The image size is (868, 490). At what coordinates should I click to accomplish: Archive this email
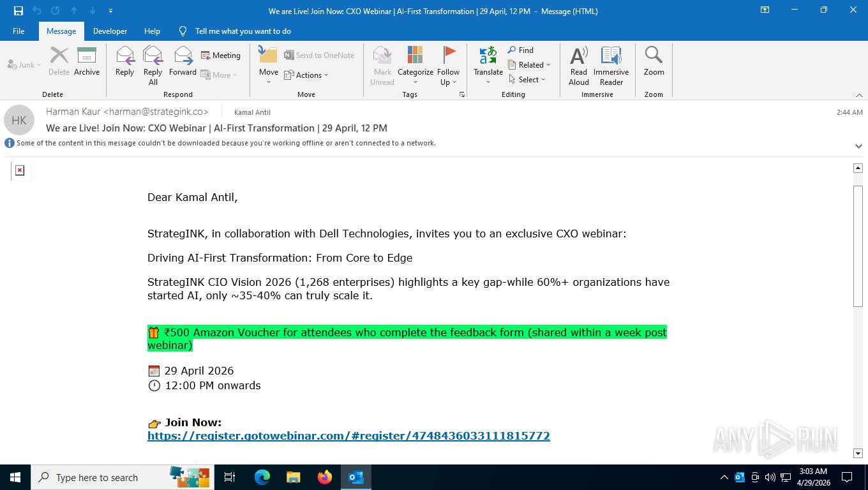pyautogui.click(x=87, y=61)
